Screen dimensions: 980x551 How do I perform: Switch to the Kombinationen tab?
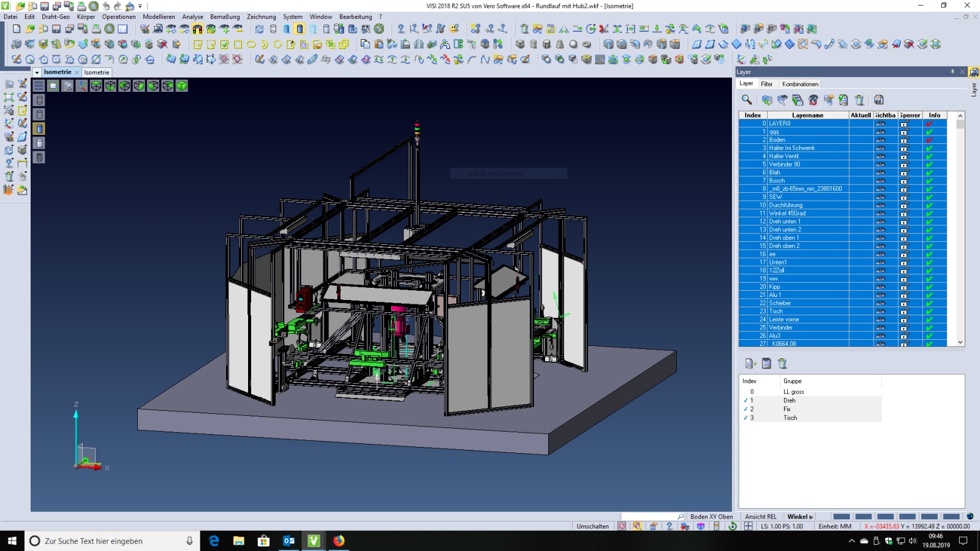pos(800,84)
